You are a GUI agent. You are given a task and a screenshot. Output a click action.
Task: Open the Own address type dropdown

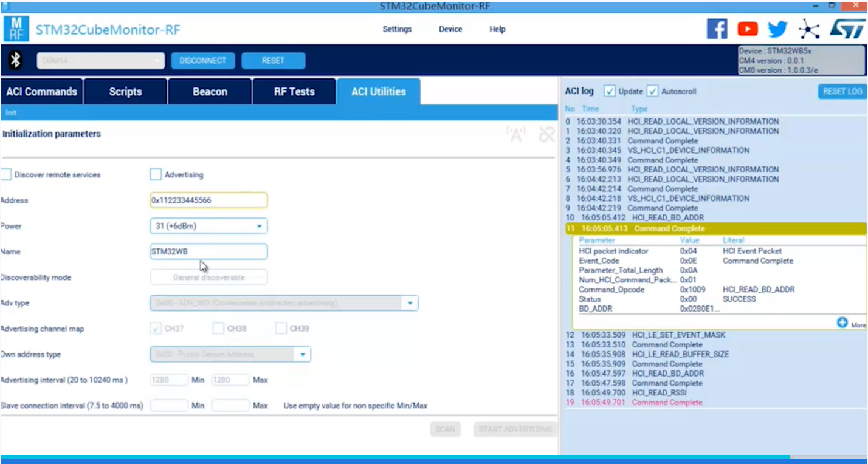230,354
